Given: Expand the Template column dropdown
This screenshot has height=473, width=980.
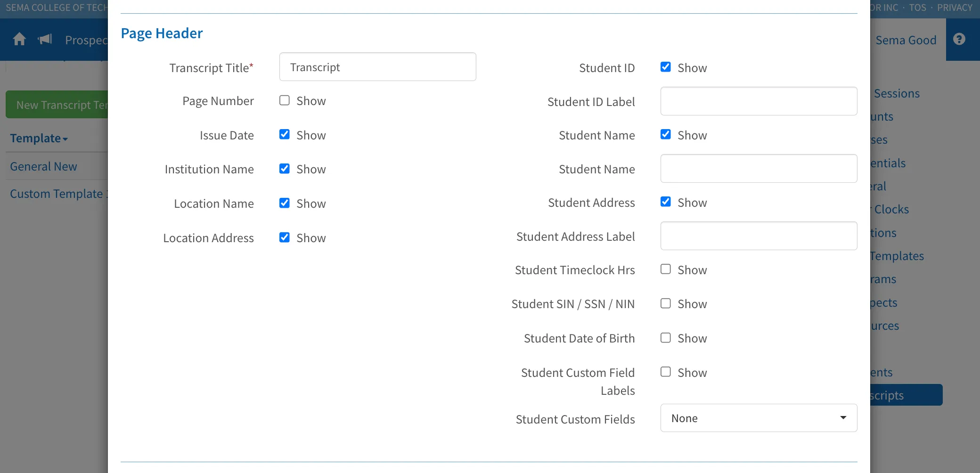Looking at the screenshot, I should (x=39, y=139).
